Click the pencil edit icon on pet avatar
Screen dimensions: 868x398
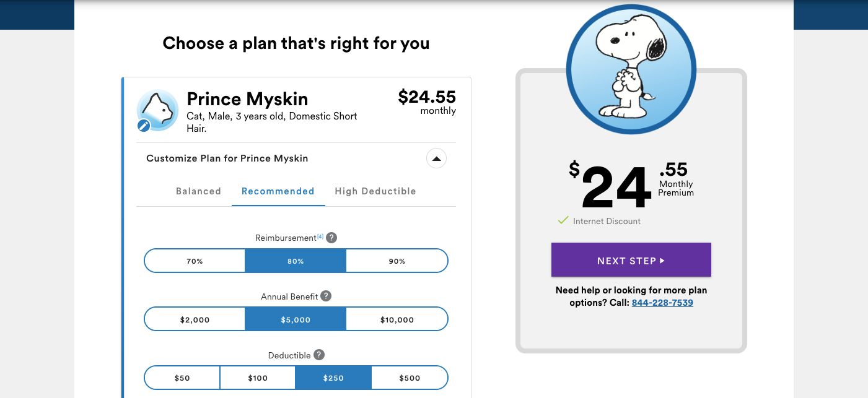click(144, 126)
